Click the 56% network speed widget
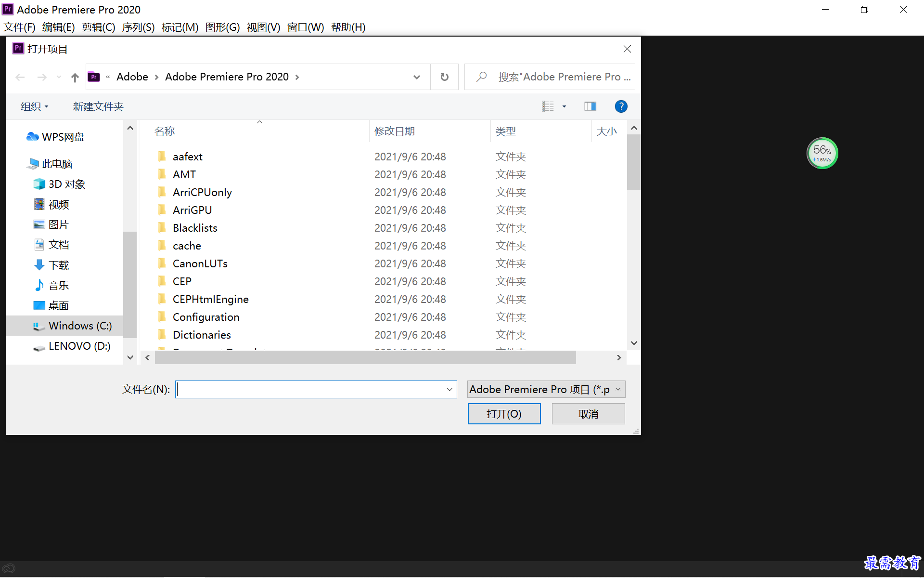Image resolution: width=924 pixels, height=578 pixels. pos(822,153)
